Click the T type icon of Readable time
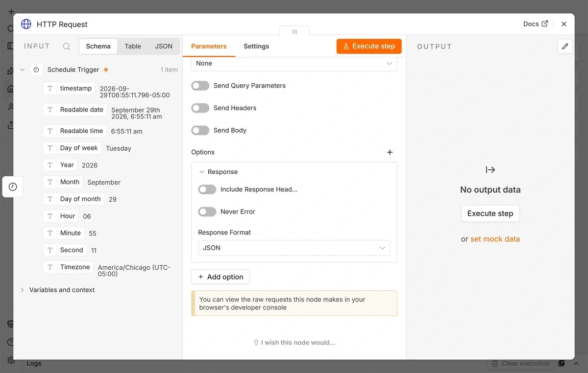This screenshot has height=373, width=588. tap(50, 131)
